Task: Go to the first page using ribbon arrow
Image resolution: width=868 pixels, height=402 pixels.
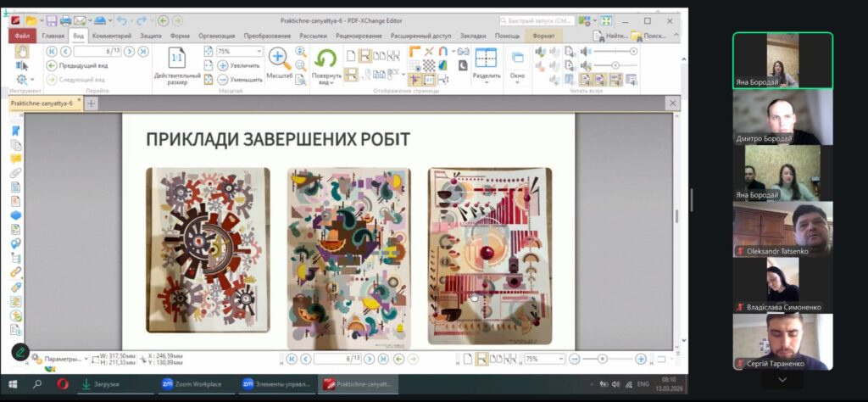Action: click(52, 51)
